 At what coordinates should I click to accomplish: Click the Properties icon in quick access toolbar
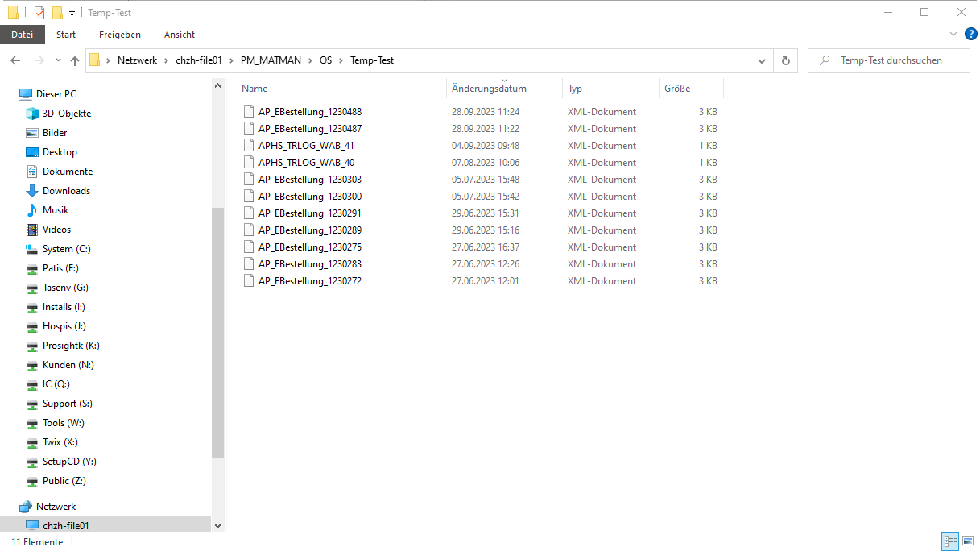pyautogui.click(x=40, y=13)
